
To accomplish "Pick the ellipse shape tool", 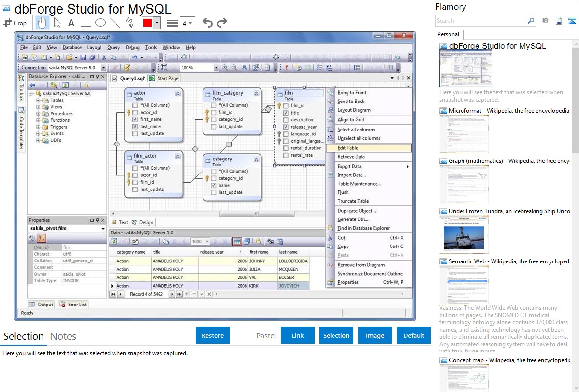I will click(100, 23).
